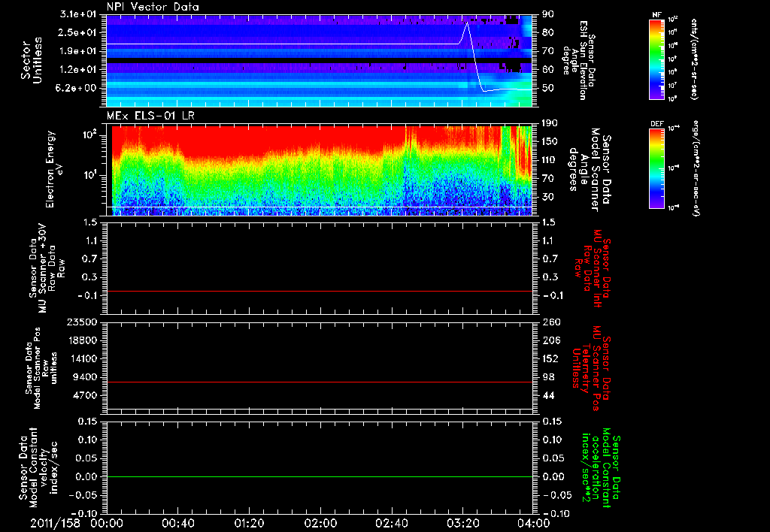Click the '1.2e+01' sector tick value
The width and height of the screenshot is (770, 532).
(78, 69)
